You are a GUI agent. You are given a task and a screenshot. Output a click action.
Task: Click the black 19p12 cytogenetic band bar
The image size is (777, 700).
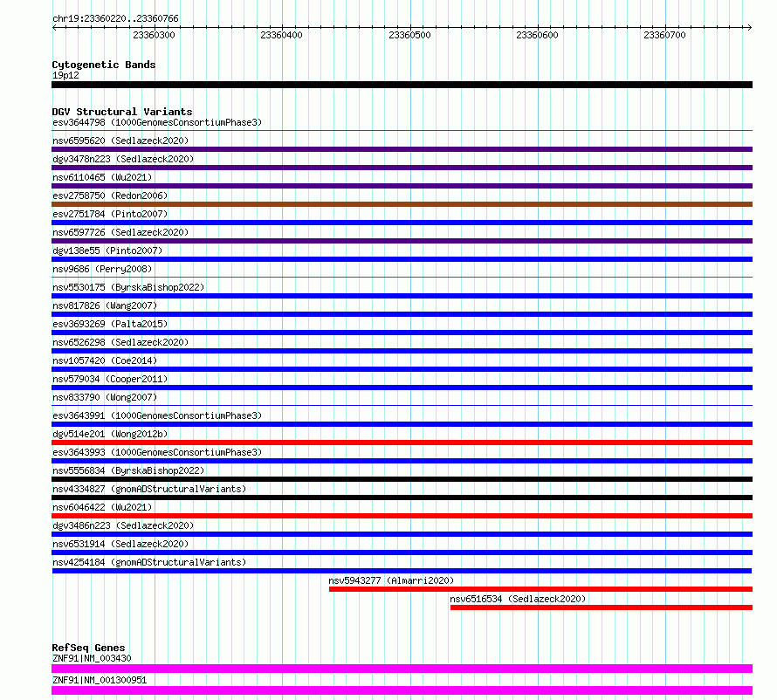pyautogui.click(x=402, y=85)
